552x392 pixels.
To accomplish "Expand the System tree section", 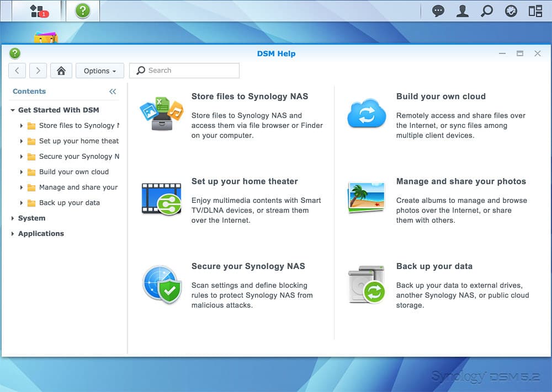I will (13, 218).
